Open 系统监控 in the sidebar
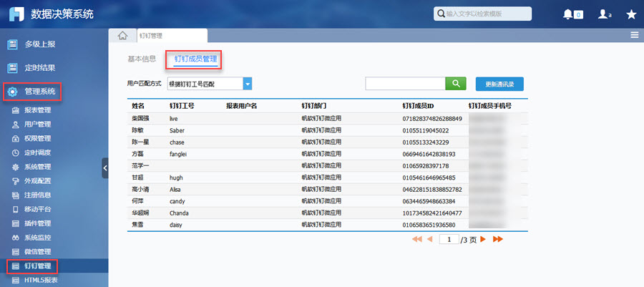The image size is (644, 287). tap(38, 238)
